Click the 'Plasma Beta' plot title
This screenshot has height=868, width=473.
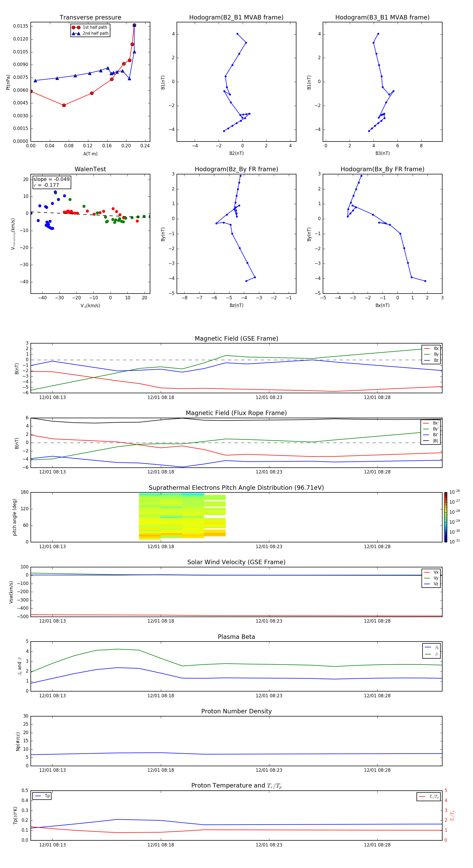click(236, 637)
